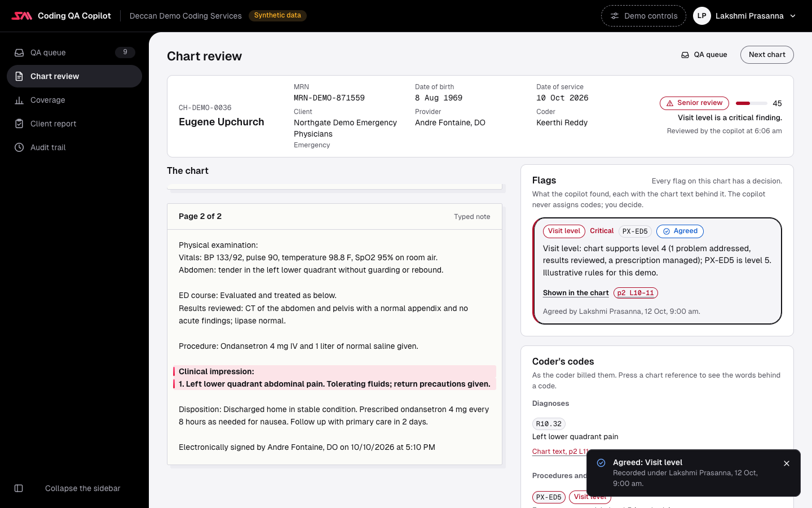The width and height of the screenshot is (812, 508).
Task: Expand the Lakshmi Prasanna account menu chevron
Action: coord(793,16)
